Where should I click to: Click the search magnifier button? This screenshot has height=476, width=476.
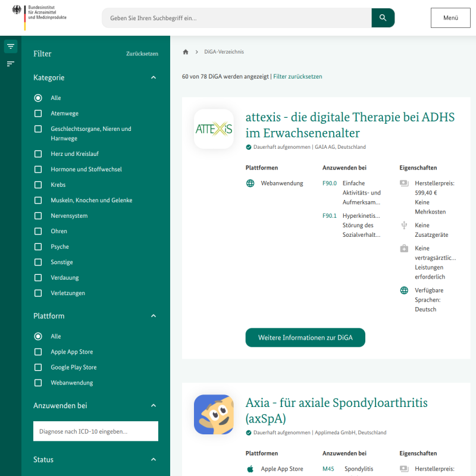pos(383,18)
